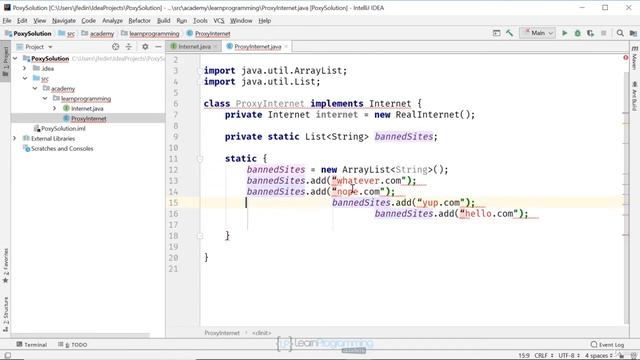This screenshot has width=640, height=360.
Task: Open the Build menu
Action: tap(163, 20)
